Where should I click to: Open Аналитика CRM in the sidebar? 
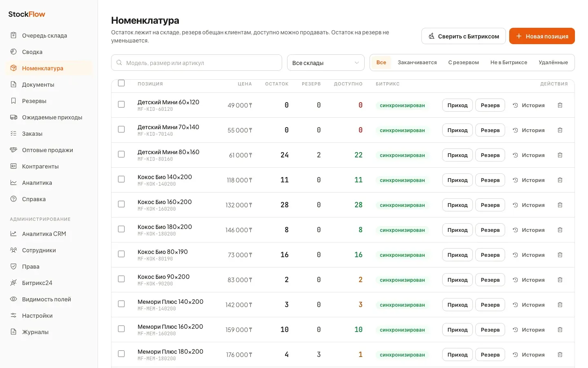pos(49,233)
